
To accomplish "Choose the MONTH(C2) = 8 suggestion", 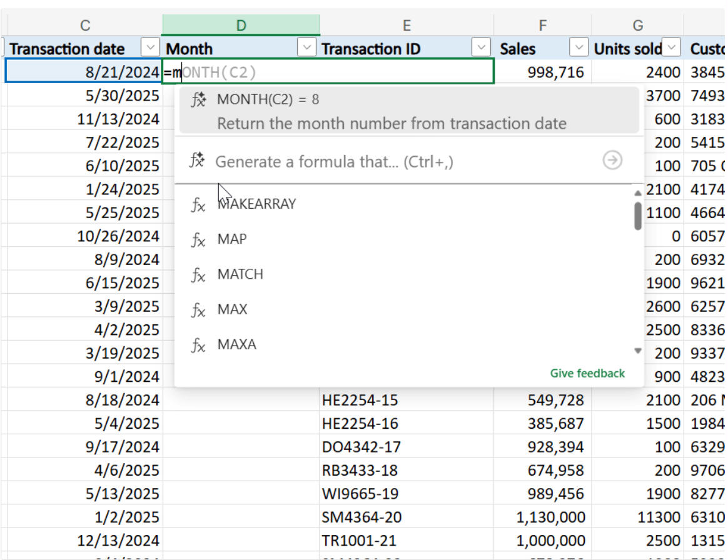I will [x=409, y=111].
